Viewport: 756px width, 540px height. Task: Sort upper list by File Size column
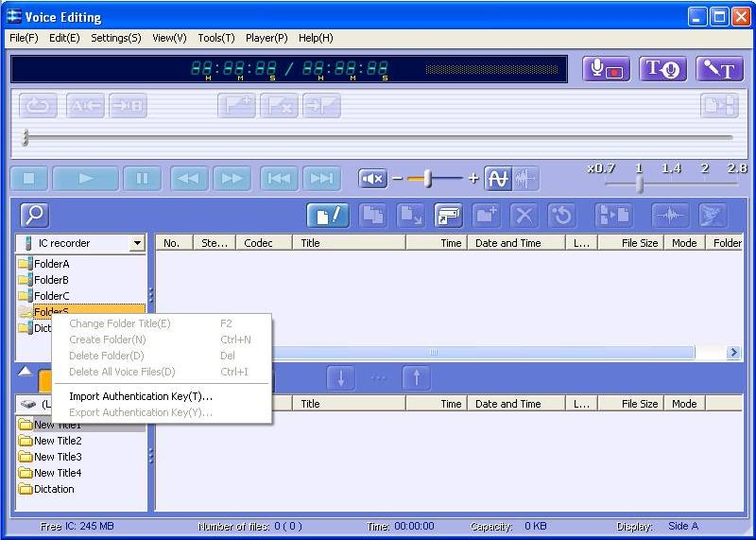(x=631, y=243)
